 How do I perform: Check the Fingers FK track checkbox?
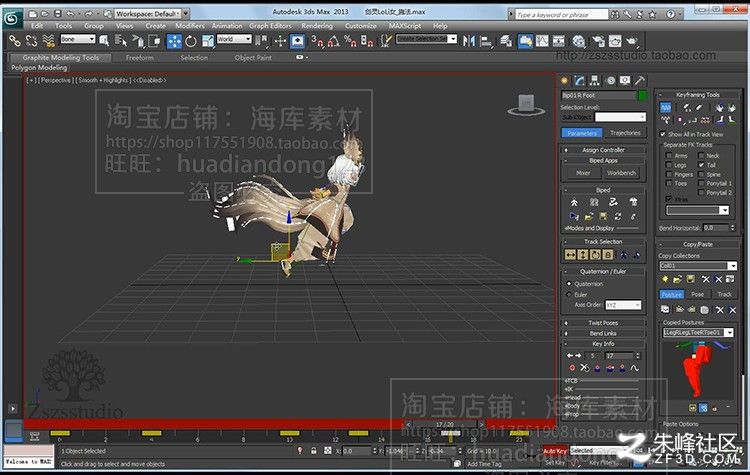(x=669, y=174)
